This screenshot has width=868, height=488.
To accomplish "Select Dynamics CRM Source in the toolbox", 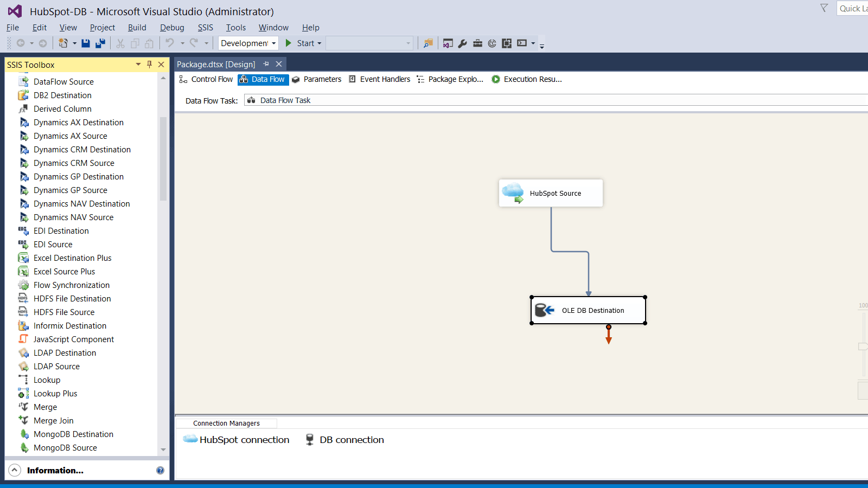I will coord(74,163).
